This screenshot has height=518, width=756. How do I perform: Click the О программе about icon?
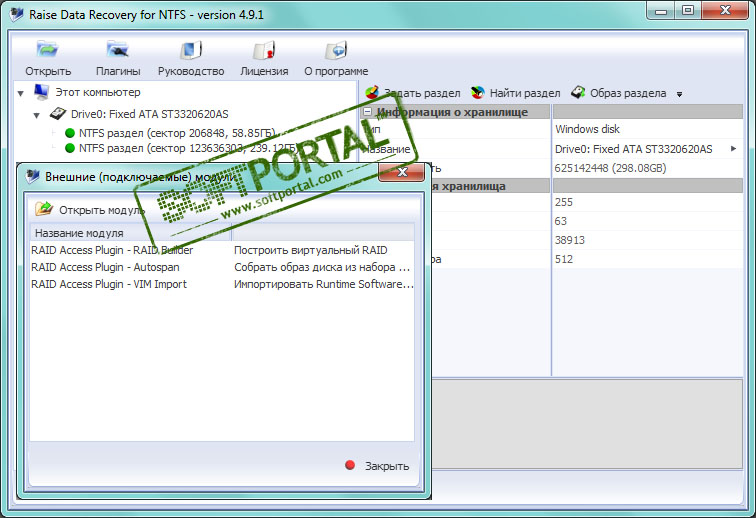click(336, 50)
